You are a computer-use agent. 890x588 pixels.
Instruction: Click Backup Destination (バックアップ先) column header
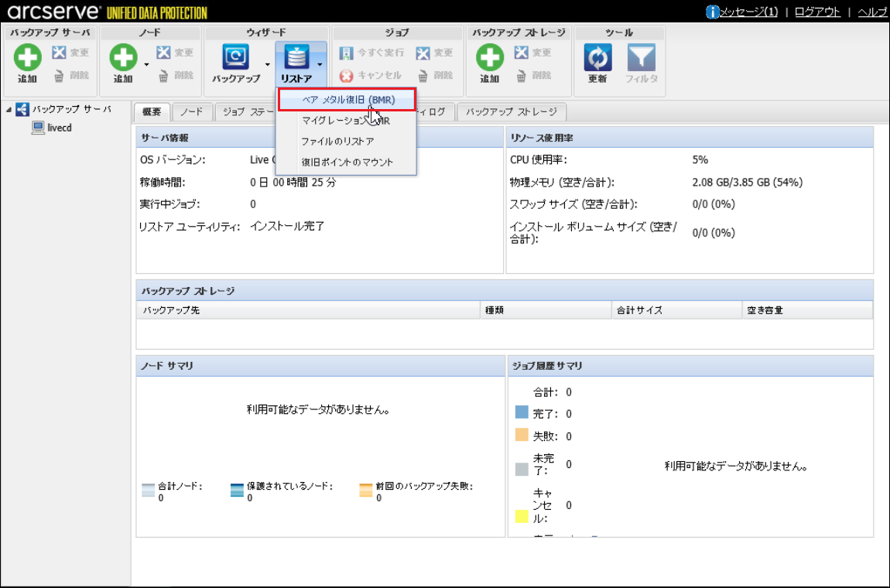click(x=308, y=310)
